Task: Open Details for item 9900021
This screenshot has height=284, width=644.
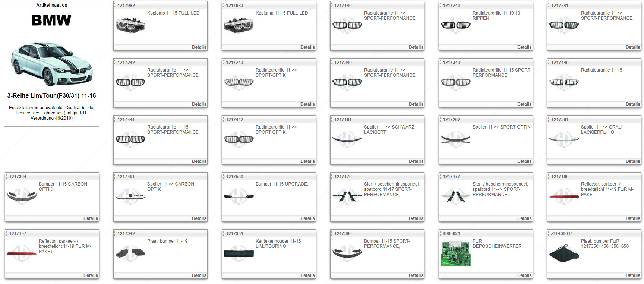Action: click(524, 275)
